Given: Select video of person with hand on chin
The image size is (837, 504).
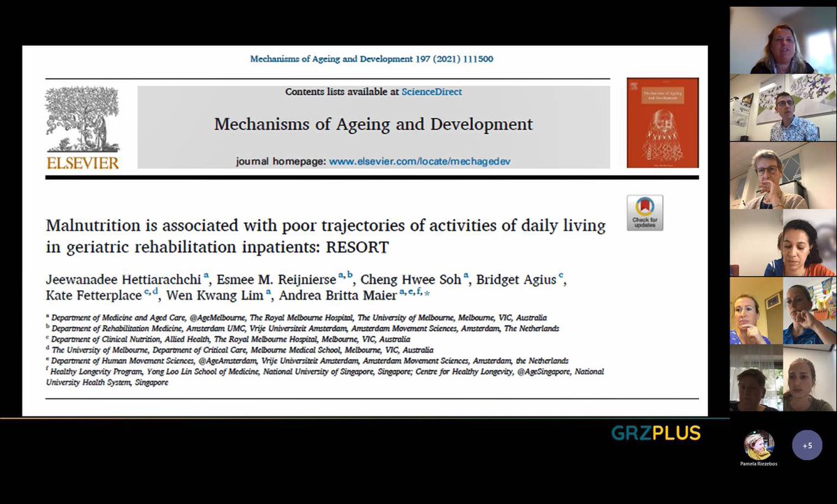Looking at the screenshot, I should click(x=783, y=176).
